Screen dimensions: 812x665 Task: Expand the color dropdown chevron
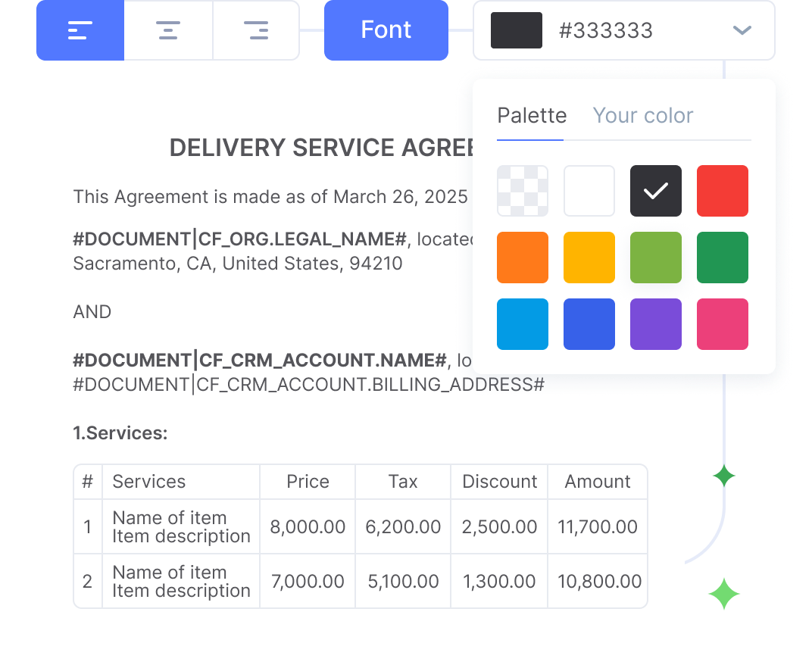[742, 30]
